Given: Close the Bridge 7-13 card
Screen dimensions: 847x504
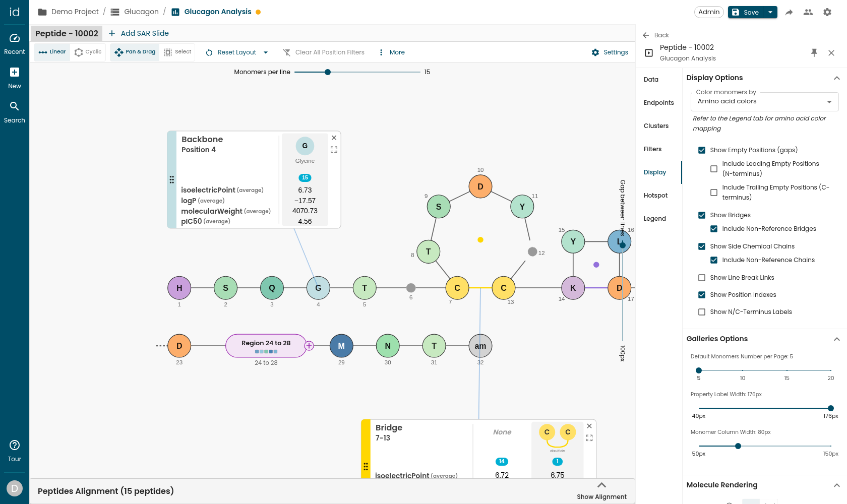Looking at the screenshot, I should (x=589, y=426).
